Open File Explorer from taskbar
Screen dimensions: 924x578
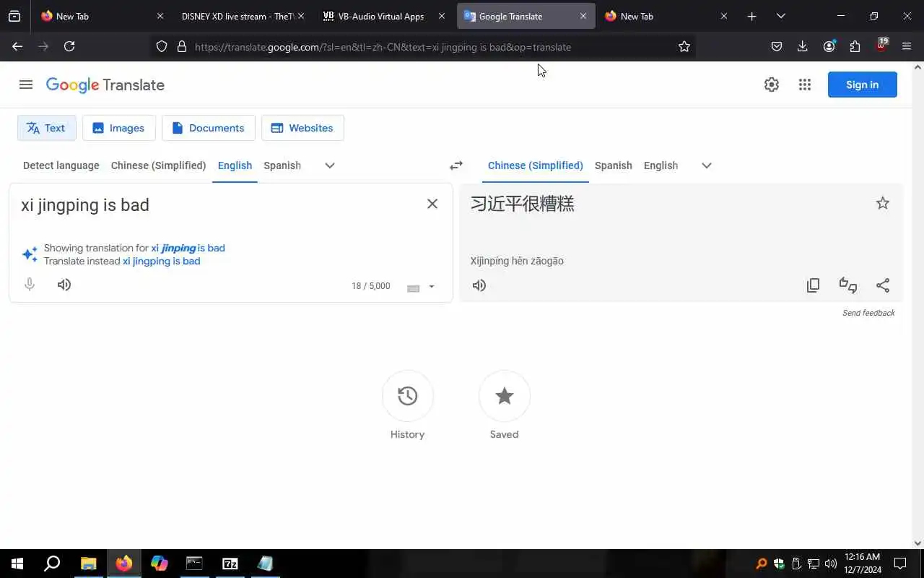pos(88,564)
